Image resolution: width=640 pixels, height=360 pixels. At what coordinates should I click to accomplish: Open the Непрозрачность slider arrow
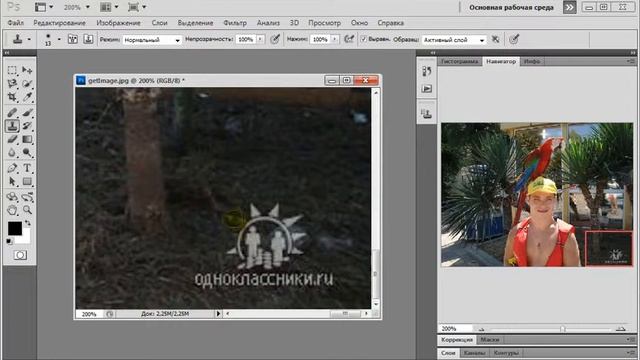click(260, 39)
